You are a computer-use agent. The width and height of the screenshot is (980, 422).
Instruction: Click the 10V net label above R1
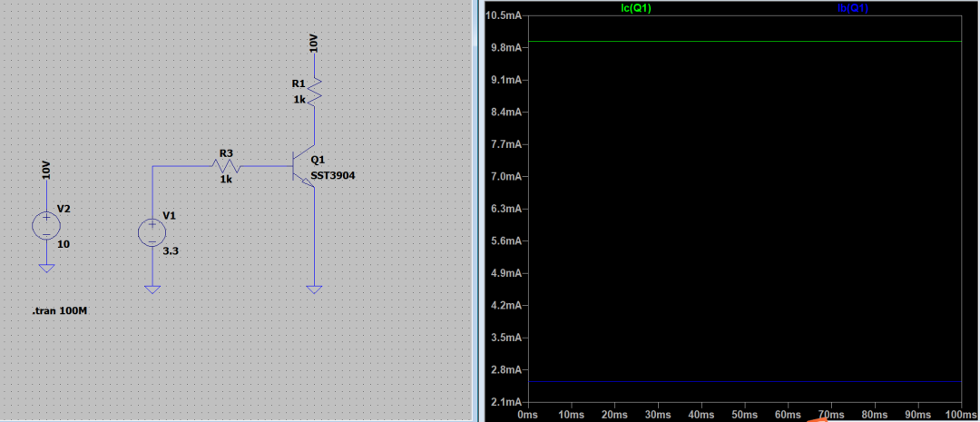[314, 44]
